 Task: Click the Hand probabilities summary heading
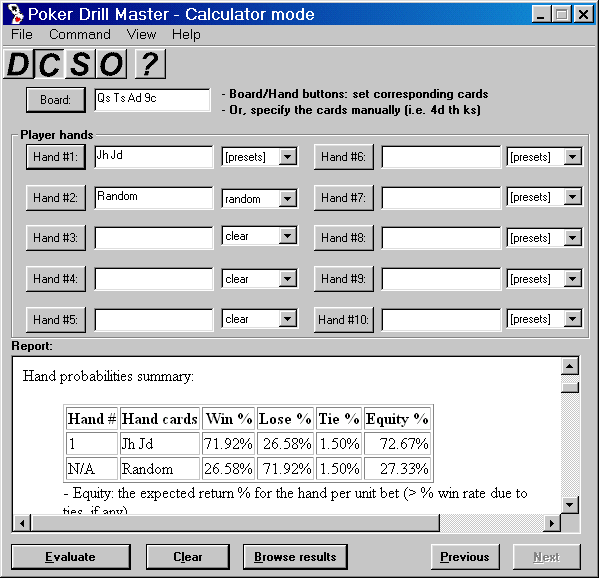(x=108, y=376)
